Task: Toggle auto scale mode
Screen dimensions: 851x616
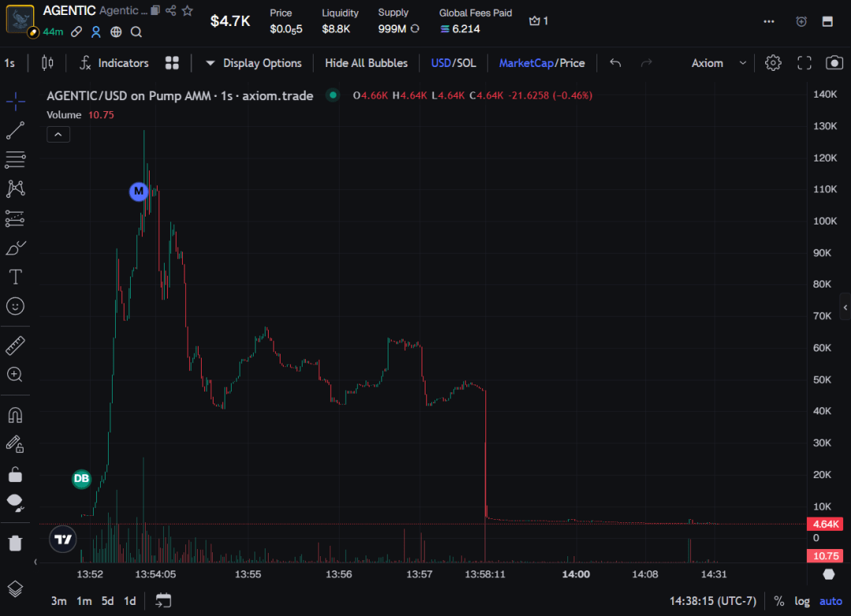Action: pyautogui.click(x=831, y=601)
